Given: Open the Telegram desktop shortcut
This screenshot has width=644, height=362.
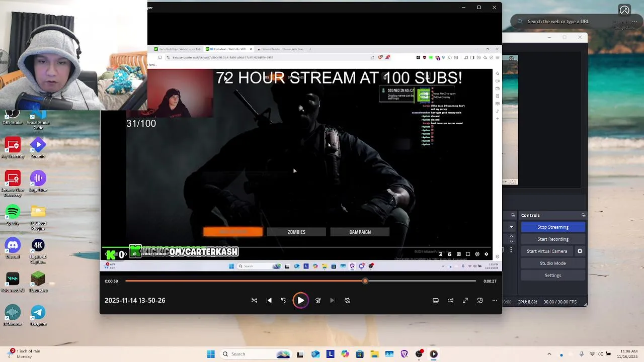Looking at the screenshot, I should pos(38,316).
